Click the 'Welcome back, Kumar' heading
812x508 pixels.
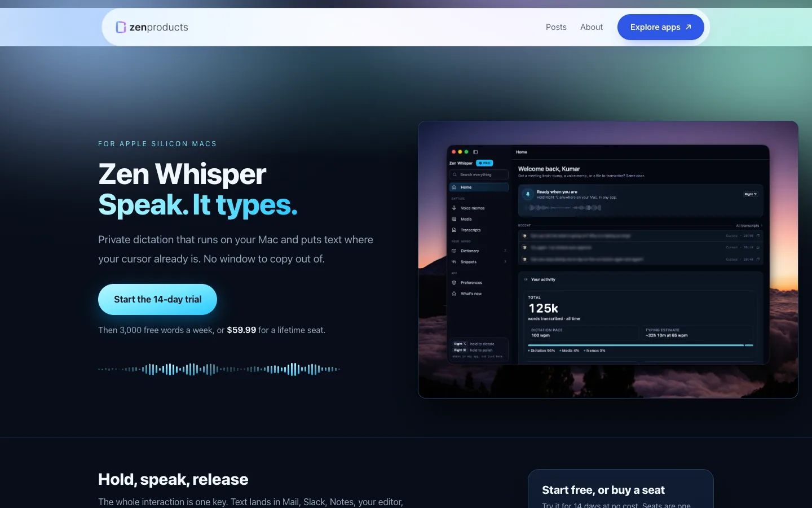click(549, 169)
